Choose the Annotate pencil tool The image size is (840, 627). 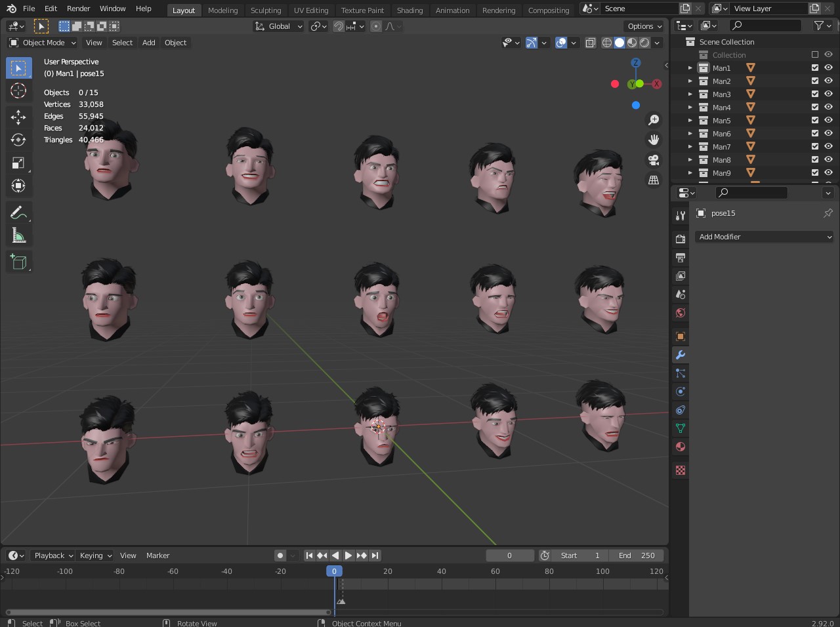pyautogui.click(x=18, y=212)
